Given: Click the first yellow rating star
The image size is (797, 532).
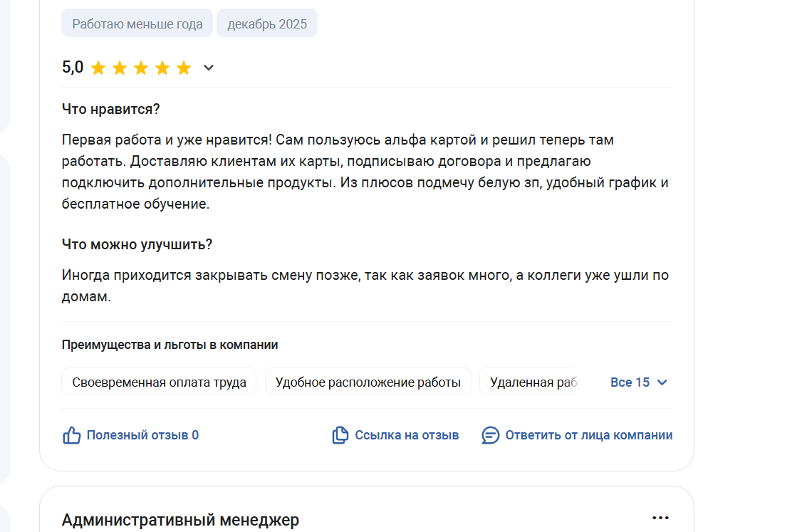Looking at the screenshot, I should [98, 68].
